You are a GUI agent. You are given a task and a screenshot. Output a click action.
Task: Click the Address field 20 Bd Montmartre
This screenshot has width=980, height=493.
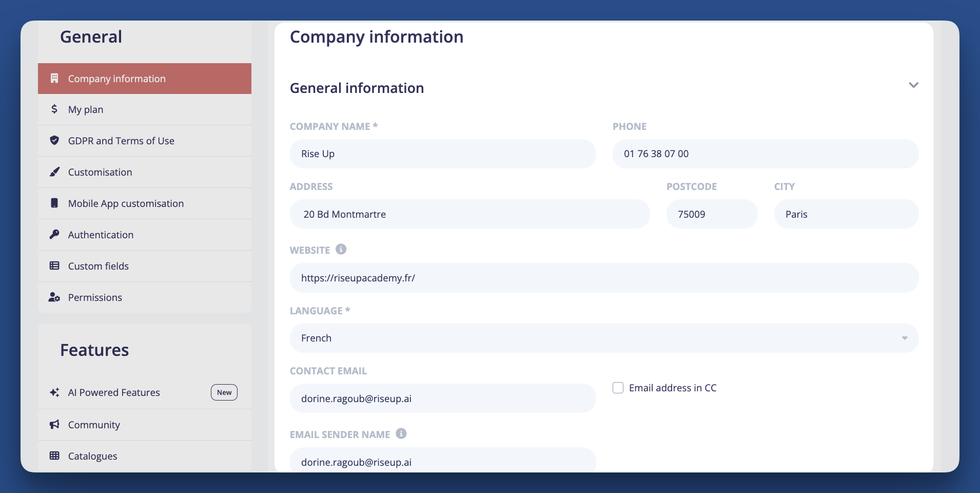click(470, 214)
